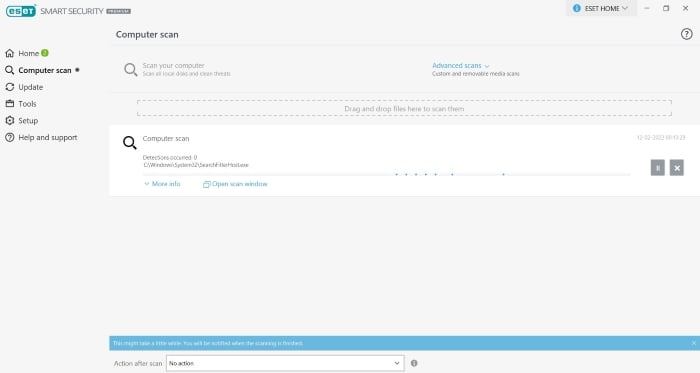Click the scan timestamp text
The width and height of the screenshot is (700, 373).
[661, 137]
